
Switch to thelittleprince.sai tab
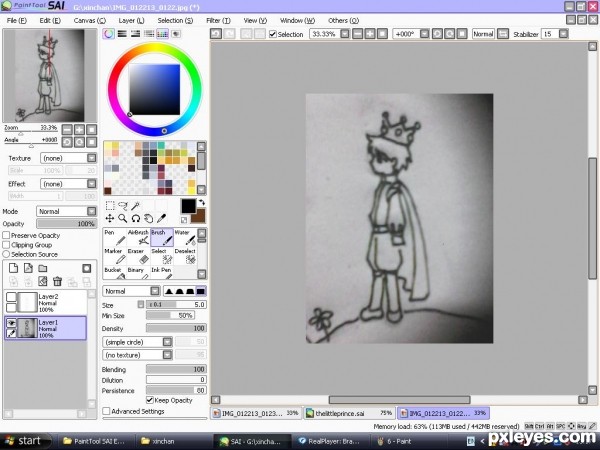tap(349, 413)
